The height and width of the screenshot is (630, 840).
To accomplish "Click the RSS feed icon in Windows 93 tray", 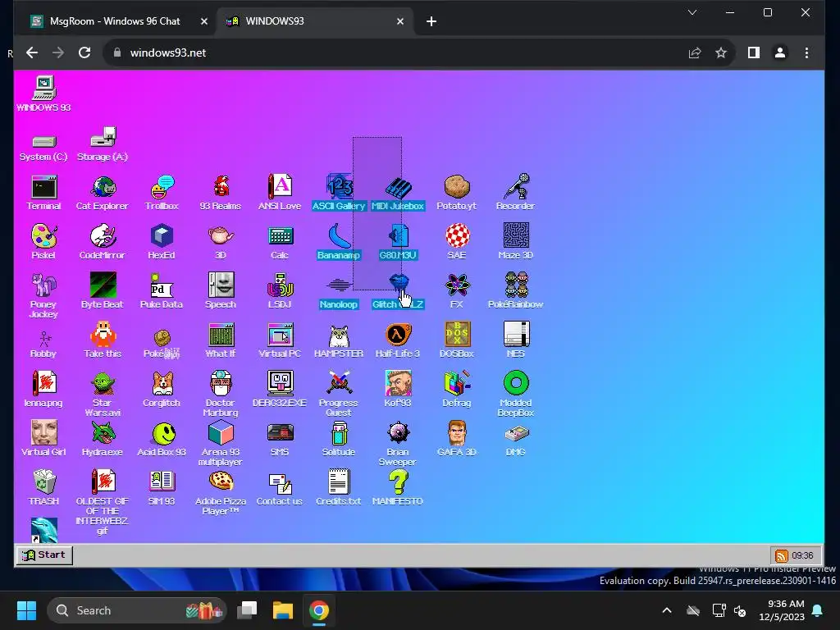I will pos(782,555).
